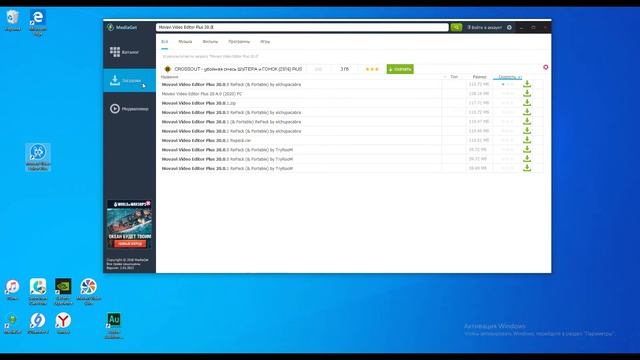
Task: Open the blue swirl shortcut beside MediaGet icon
Action: pyautogui.click(x=38, y=324)
